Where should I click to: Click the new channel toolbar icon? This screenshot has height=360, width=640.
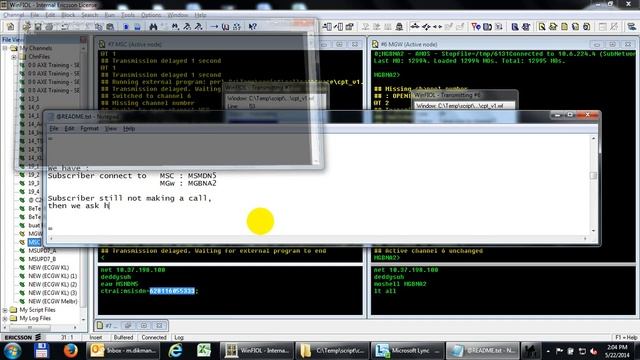11,27
